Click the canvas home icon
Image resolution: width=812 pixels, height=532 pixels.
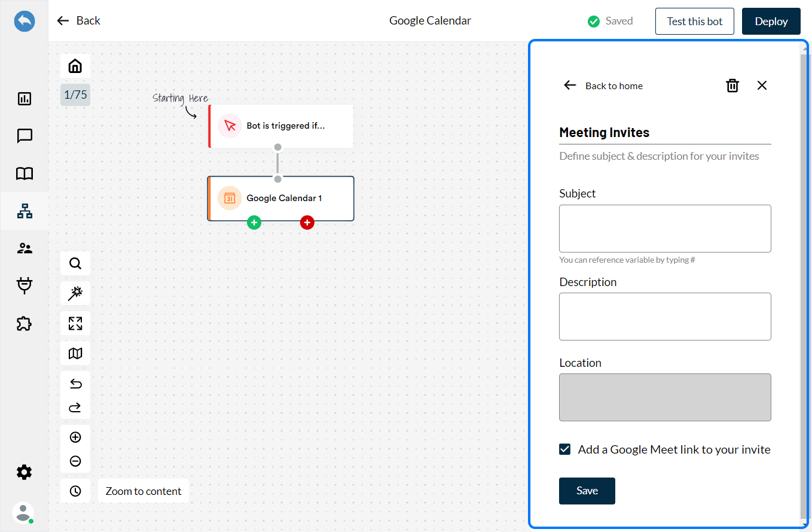(75, 66)
